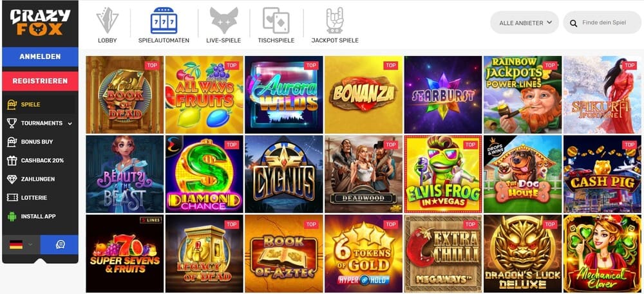644x294 pixels.
Task: Click the Android Install App icon
Action: click(x=12, y=216)
